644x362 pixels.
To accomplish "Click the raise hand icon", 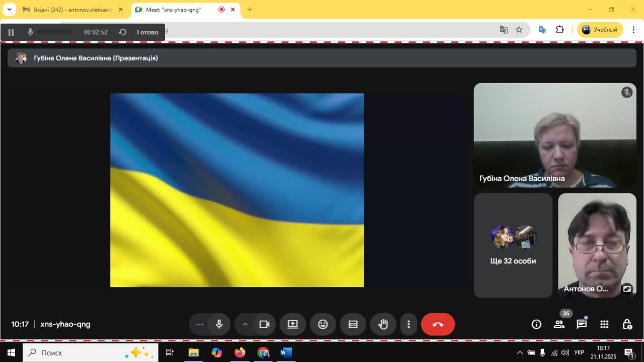I will point(383,324).
